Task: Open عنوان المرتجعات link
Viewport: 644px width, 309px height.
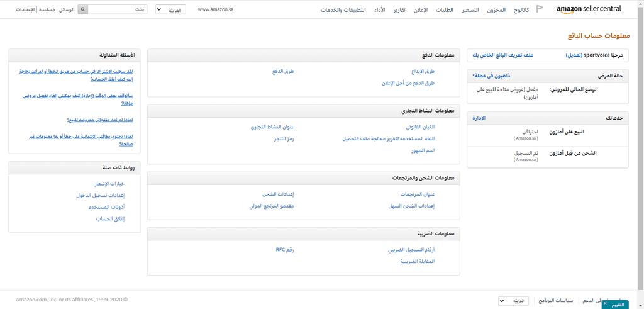Action: 418,194
